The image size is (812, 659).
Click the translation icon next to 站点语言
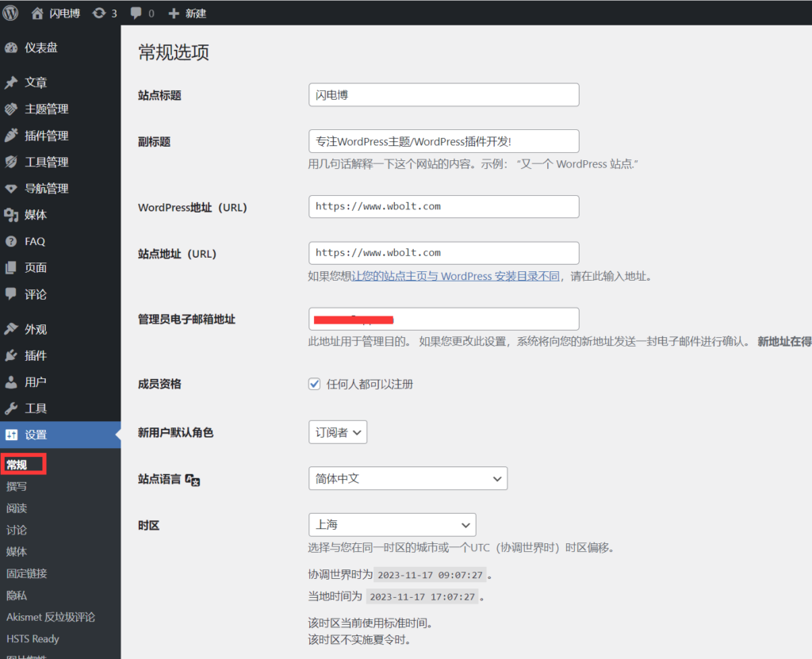(x=193, y=481)
